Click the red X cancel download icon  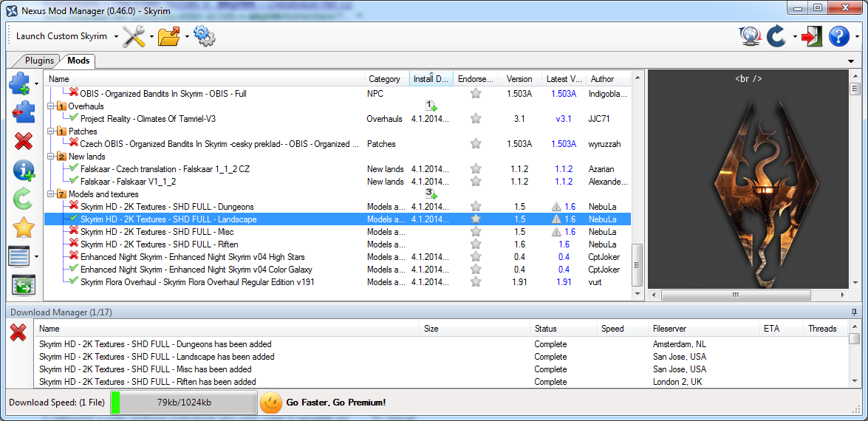[x=18, y=332]
